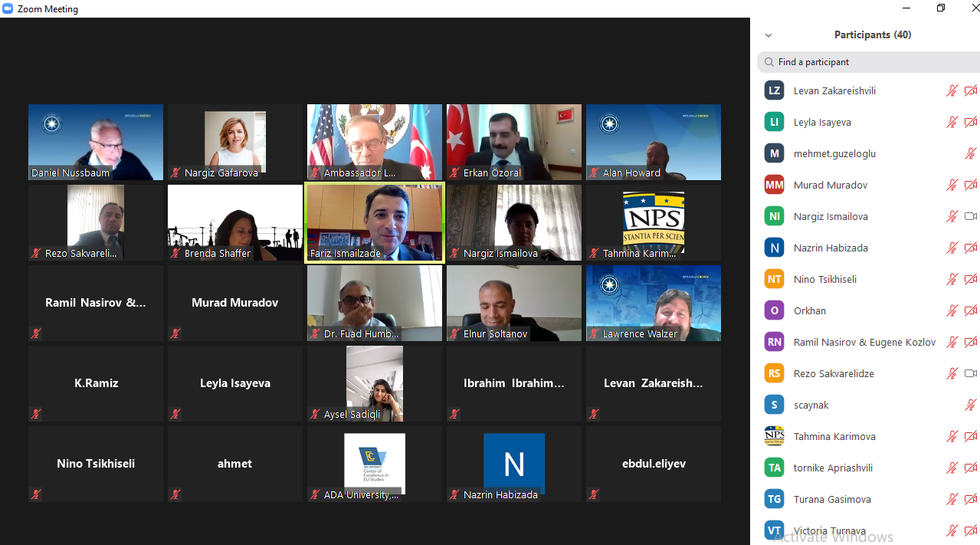Select Daniel Nussbaum's video tile

pos(96,142)
